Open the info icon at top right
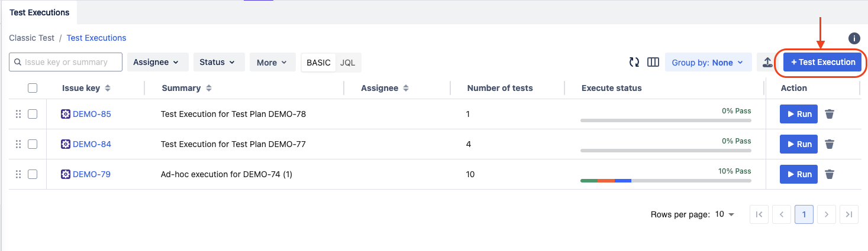Viewport: 868px width, 251px height. tap(854, 38)
